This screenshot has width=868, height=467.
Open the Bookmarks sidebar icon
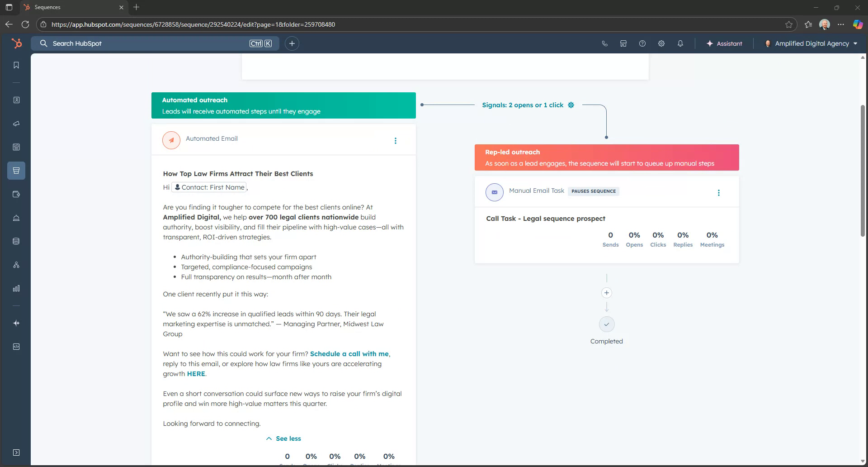[16, 65]
